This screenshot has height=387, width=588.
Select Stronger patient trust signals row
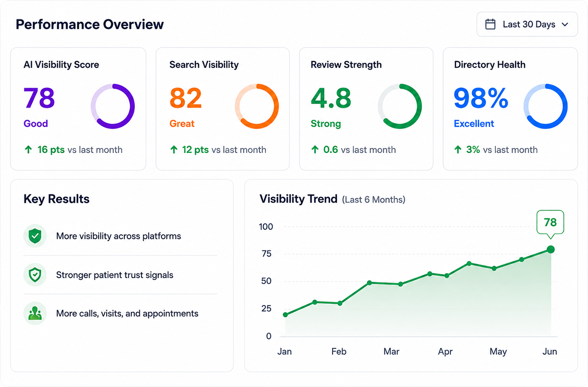pos(120,275)
